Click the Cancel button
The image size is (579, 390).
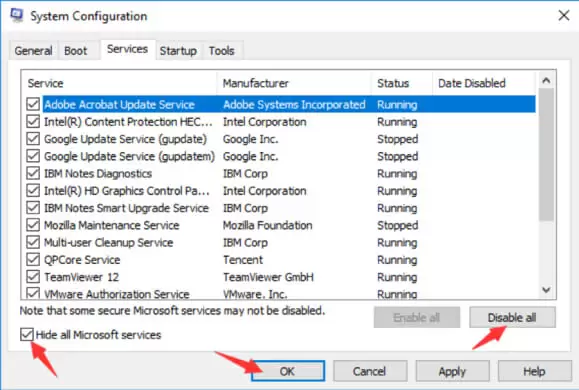tap(370, 371)
